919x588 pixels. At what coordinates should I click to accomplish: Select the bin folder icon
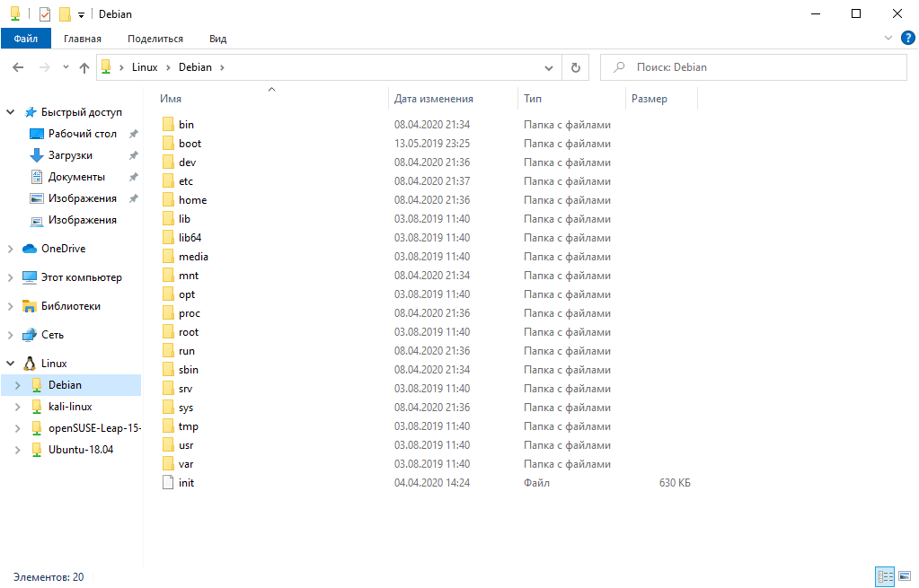168,124
